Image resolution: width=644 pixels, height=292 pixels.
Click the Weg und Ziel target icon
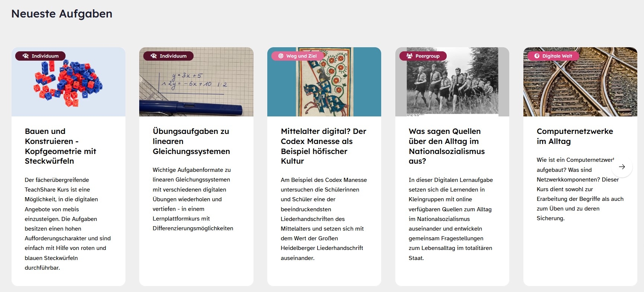click(281, 56)
